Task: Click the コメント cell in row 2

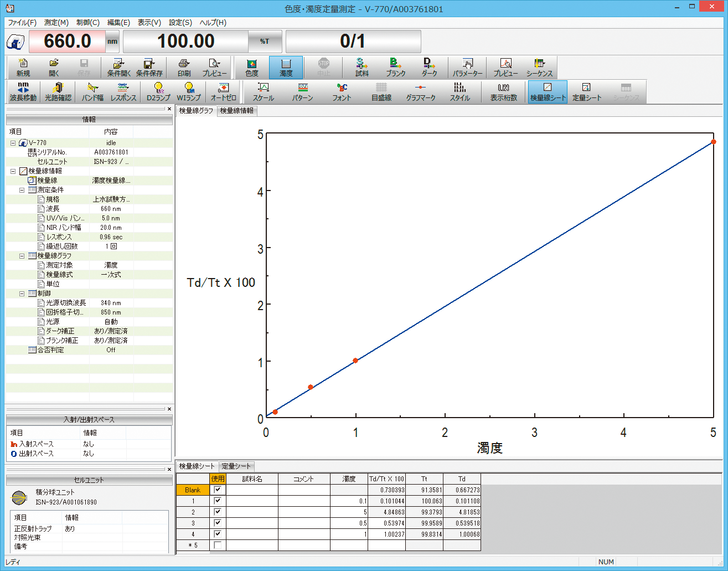Action: 304,512
